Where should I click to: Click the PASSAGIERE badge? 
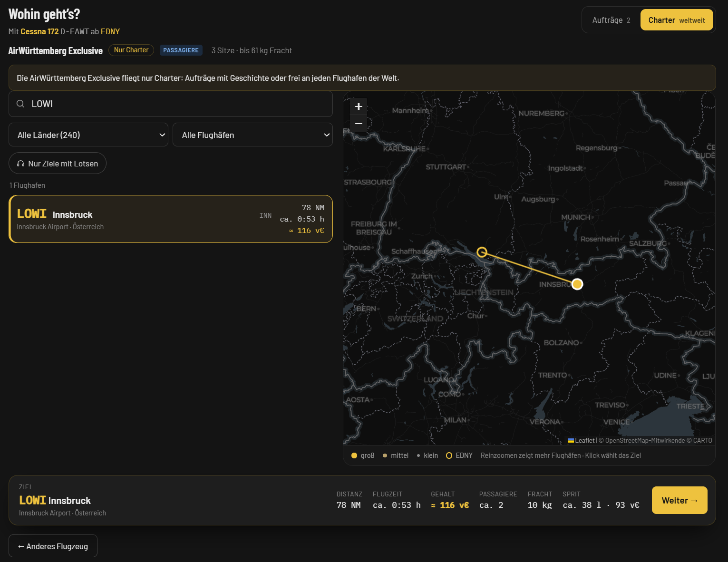click(x=181, y=50)
